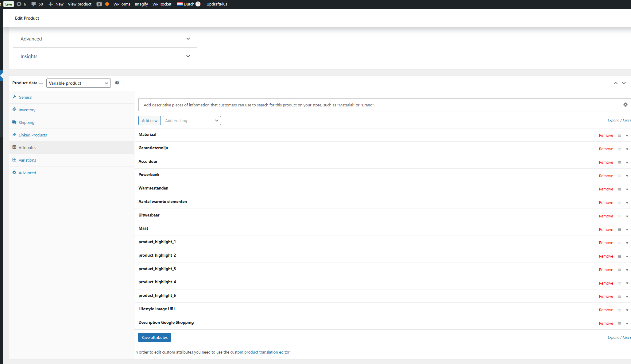The image size is (631, 364).
Task: Click the product type help question icon
Action: 117,83
